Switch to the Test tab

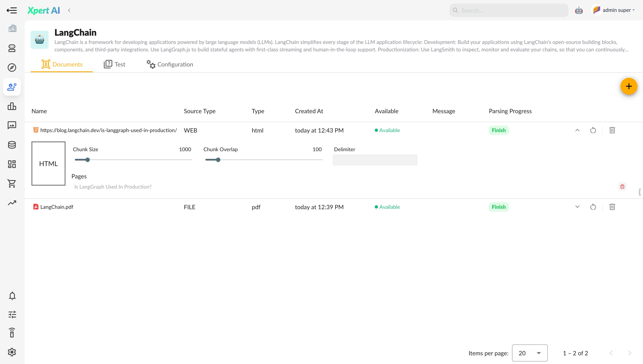115,64
